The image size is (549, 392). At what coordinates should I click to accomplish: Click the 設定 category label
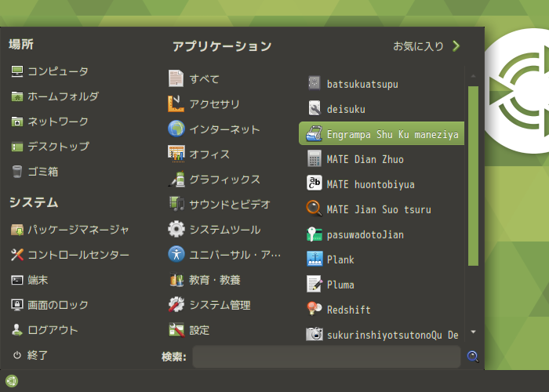(199, 330)
